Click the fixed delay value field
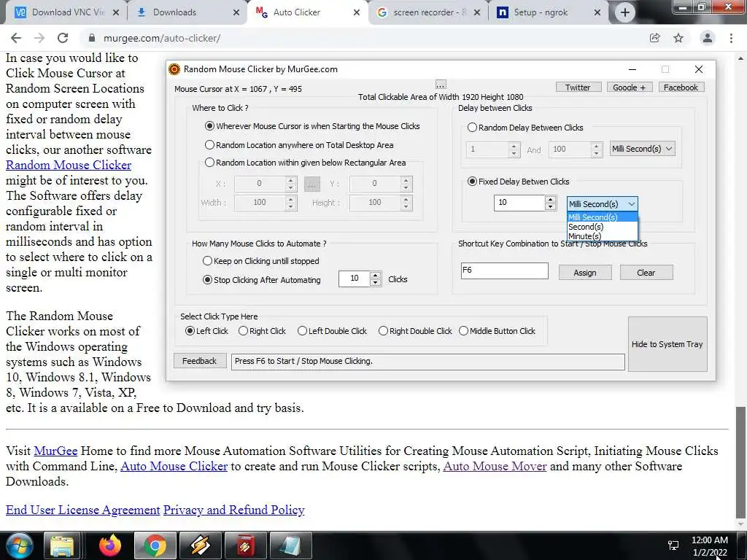747x560 pixels. coord(519,203)
